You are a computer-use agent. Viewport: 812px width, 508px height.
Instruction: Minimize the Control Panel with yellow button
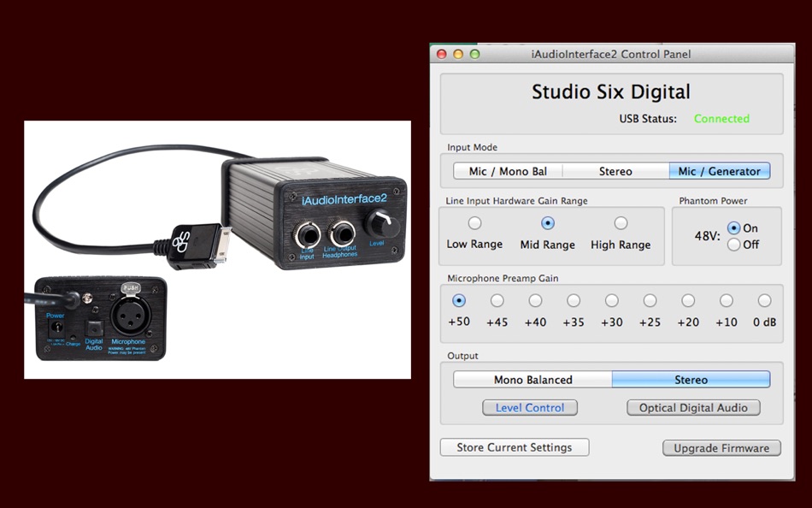coord(458,54)
